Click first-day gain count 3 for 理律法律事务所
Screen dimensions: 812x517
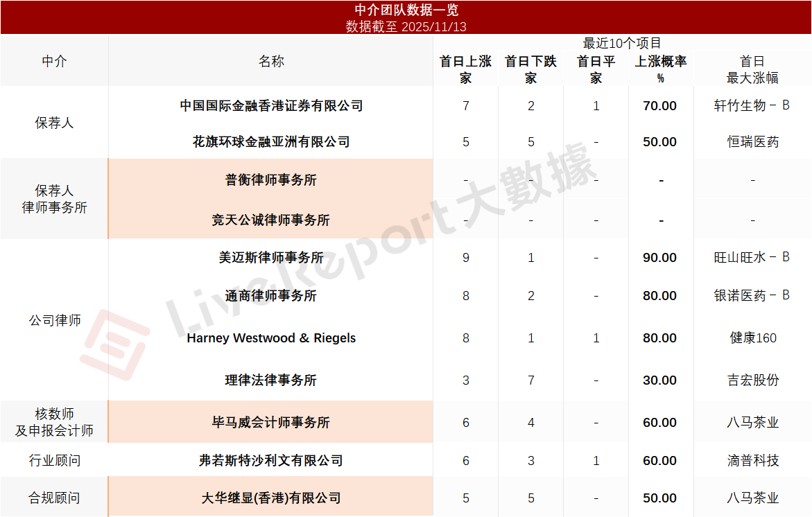[x=465, y=380]
